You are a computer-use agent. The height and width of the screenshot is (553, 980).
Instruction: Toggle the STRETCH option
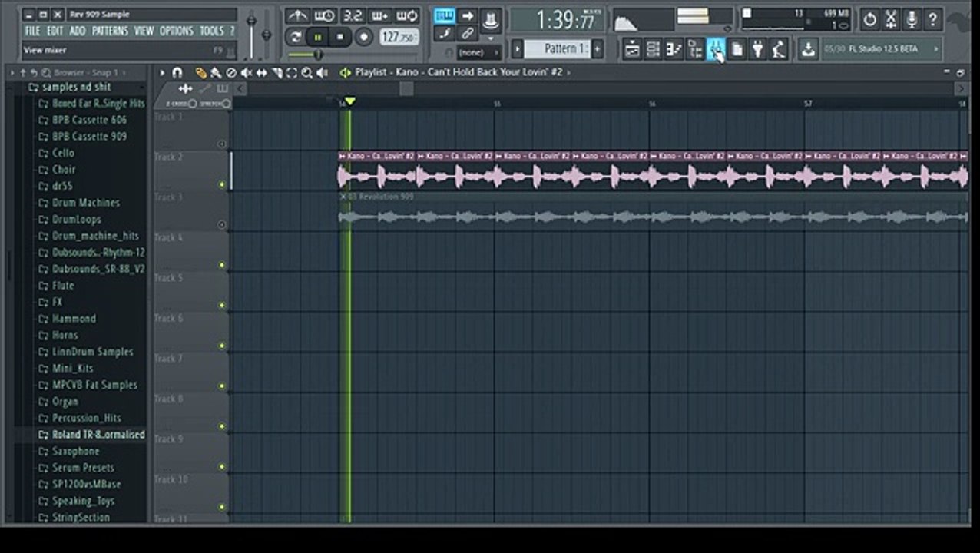point(226,104)
